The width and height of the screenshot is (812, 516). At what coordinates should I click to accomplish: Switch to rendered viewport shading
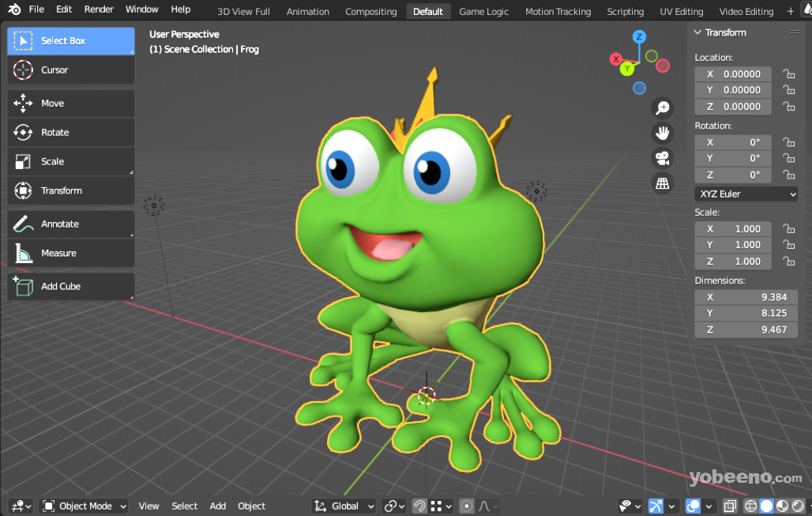798,507
